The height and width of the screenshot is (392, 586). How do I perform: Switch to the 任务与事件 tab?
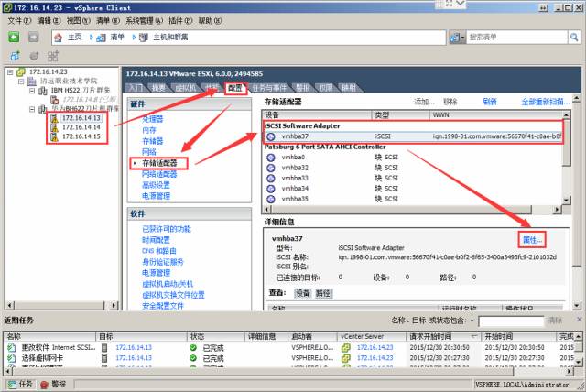click(x=268, y=88)
